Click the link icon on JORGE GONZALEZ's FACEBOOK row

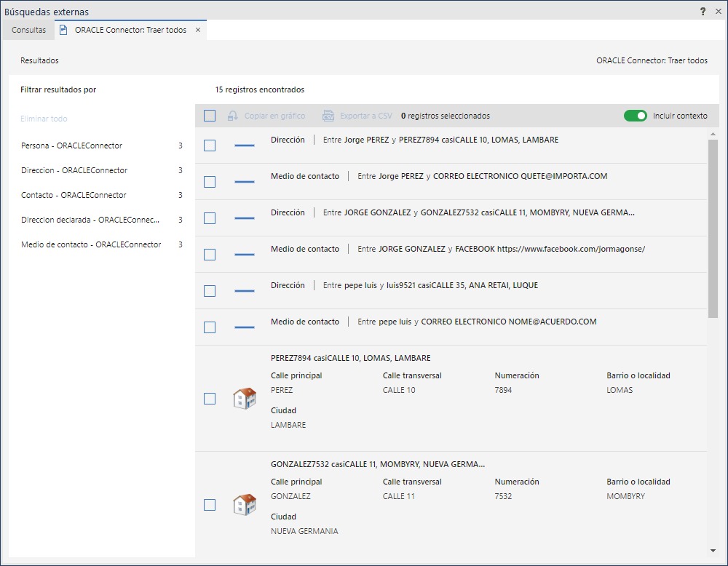(243, 254)
